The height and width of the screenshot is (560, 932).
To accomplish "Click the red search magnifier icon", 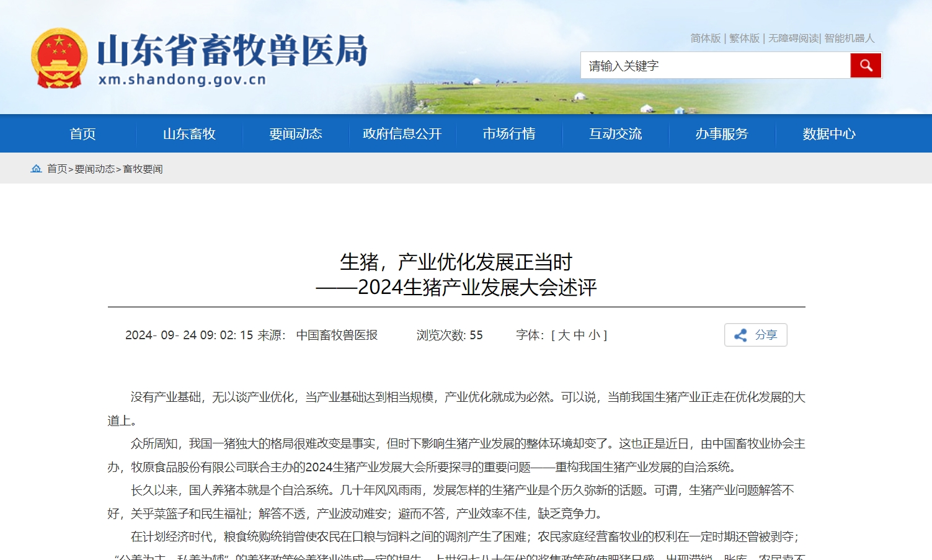I will (x=866, y=65).
